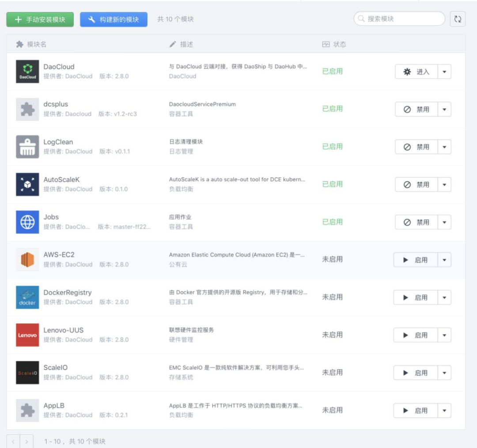
Task: Click 共 10 个模块 count at top
Action: tap(175, 19)
